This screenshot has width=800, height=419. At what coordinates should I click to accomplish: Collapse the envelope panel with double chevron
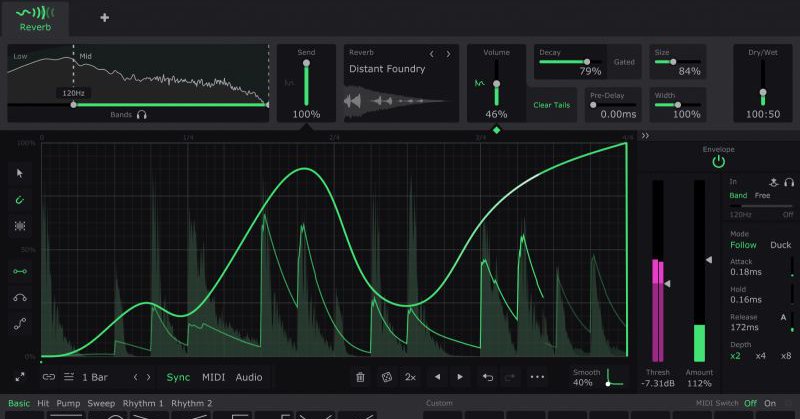[645, 136]
